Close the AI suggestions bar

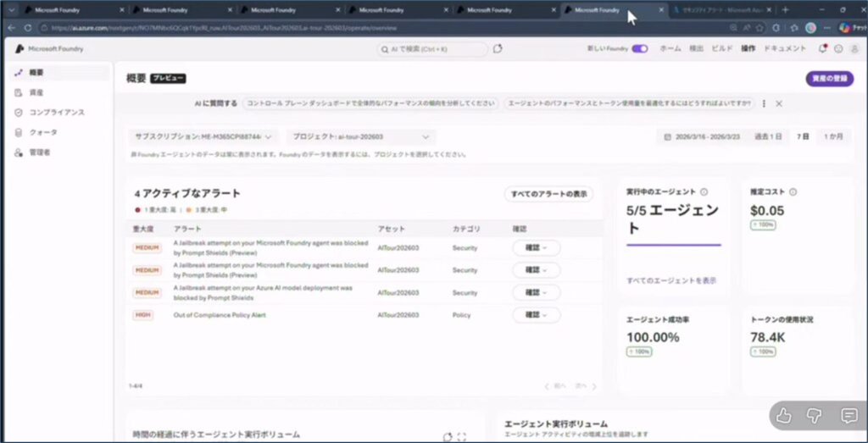779,103
